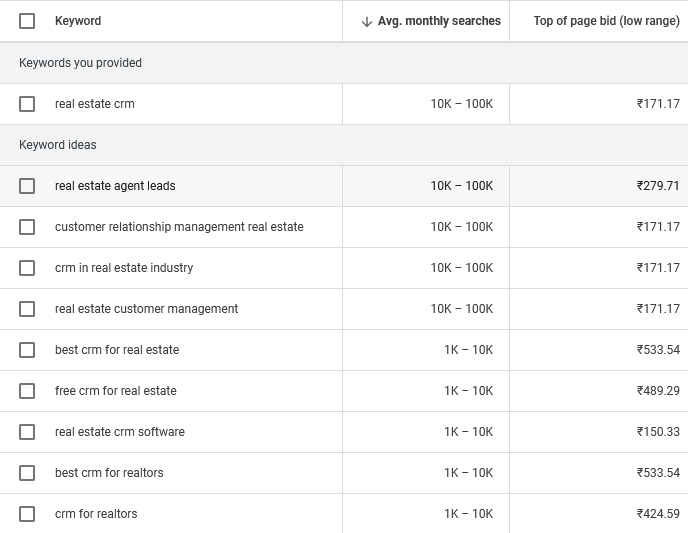
Task: Sort by the Keyword column header
Action: 78,21
